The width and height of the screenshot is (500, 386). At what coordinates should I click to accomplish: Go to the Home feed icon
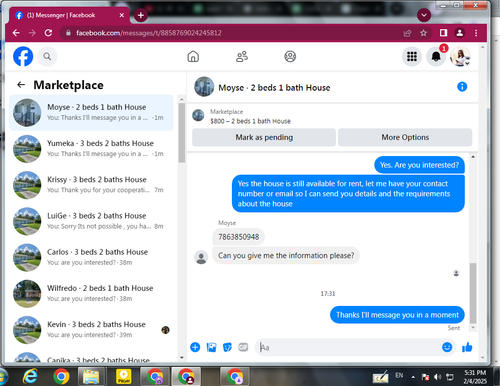(193, 56)
